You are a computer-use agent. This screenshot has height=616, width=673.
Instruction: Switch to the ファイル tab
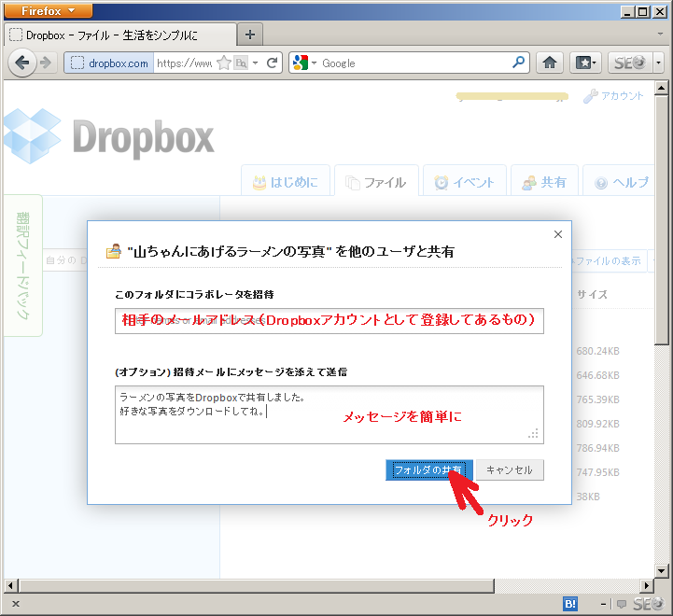(x=376, y=182)
